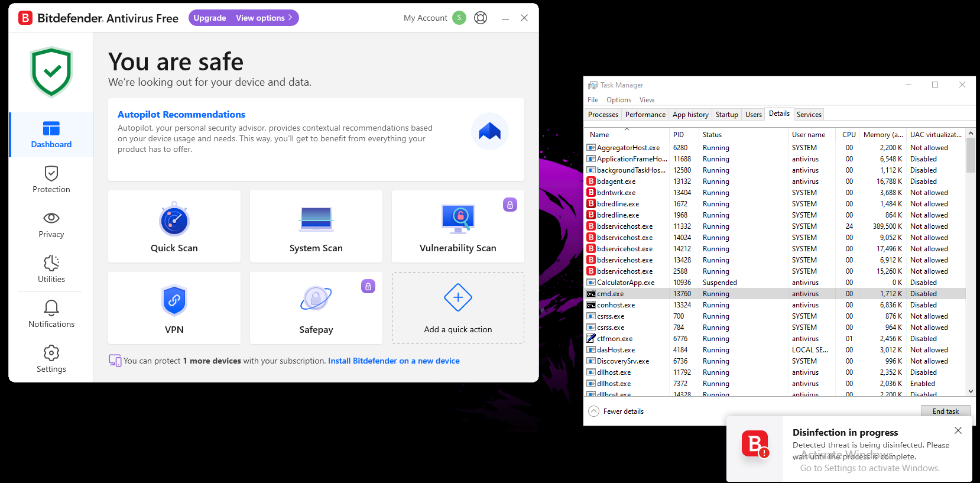Open Autopilot Recommendations link
980x483 pixels.
pos(181,115)
